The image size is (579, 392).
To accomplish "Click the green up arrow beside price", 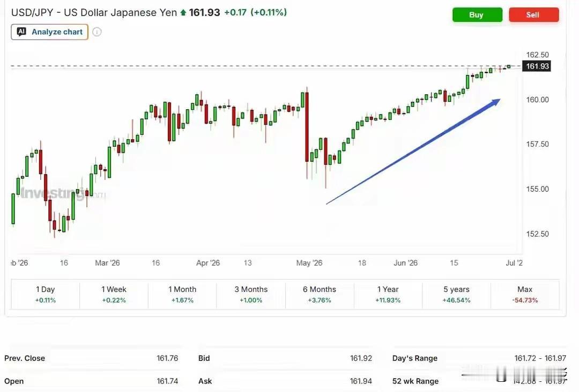I will tap(183, 12).
